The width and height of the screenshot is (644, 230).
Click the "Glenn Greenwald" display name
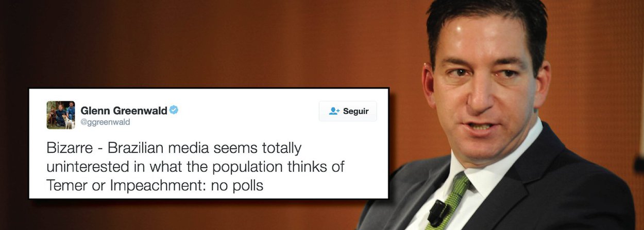point(124,110)
